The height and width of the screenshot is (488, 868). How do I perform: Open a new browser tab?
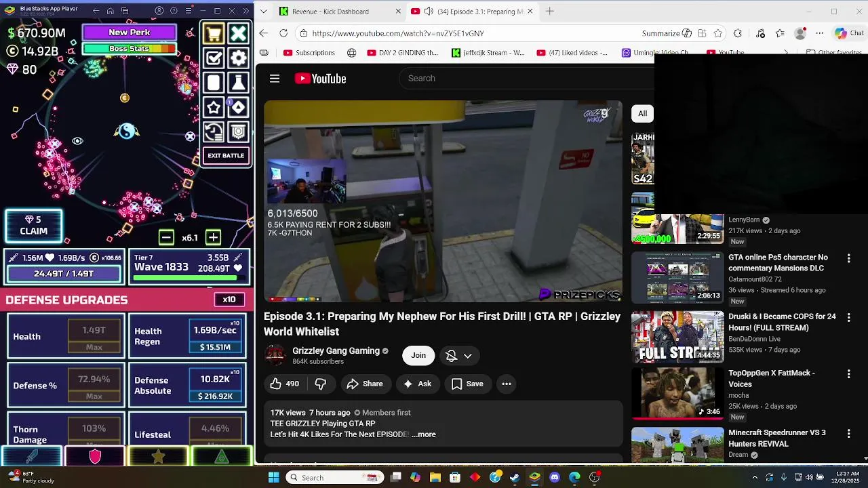550,12
